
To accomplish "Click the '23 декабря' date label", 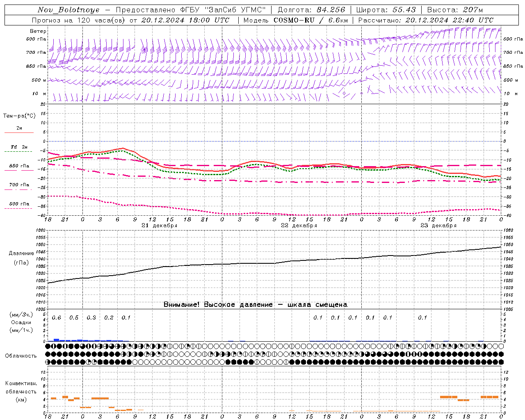I will point(438,226).
